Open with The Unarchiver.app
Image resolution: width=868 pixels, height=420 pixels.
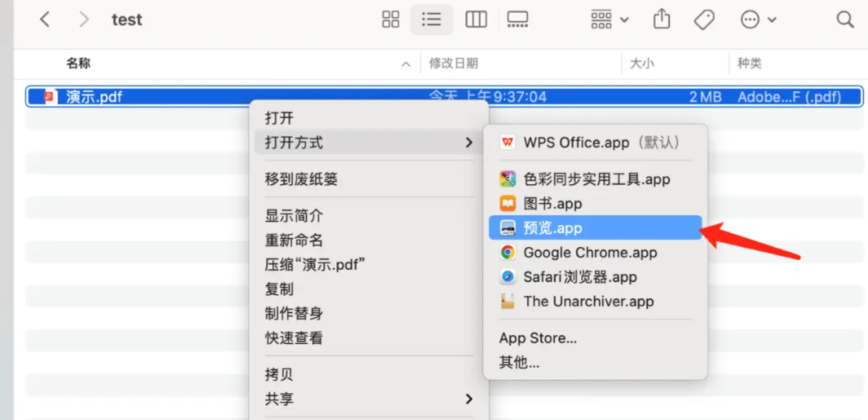tap(596, 301)
